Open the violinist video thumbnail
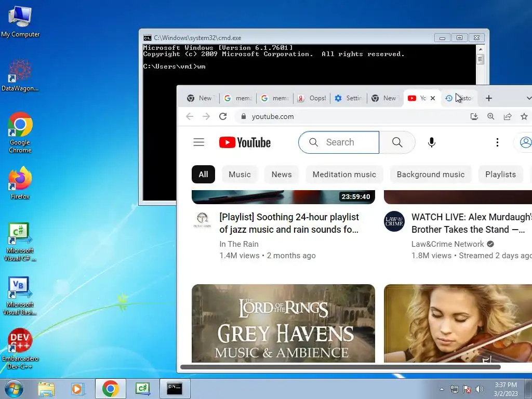 (x=458, y=323)
